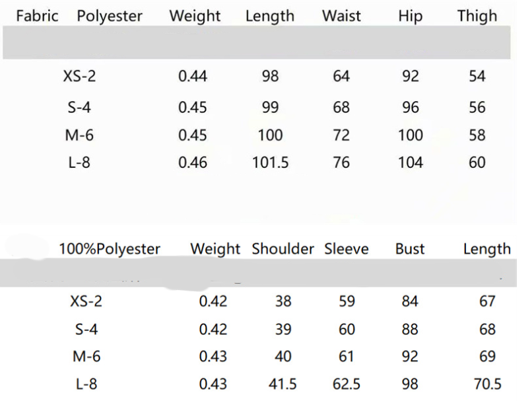Click the top table's Polyester header
Screen dimensions: 532x401
pyautogui.click(x=110, y=17)
